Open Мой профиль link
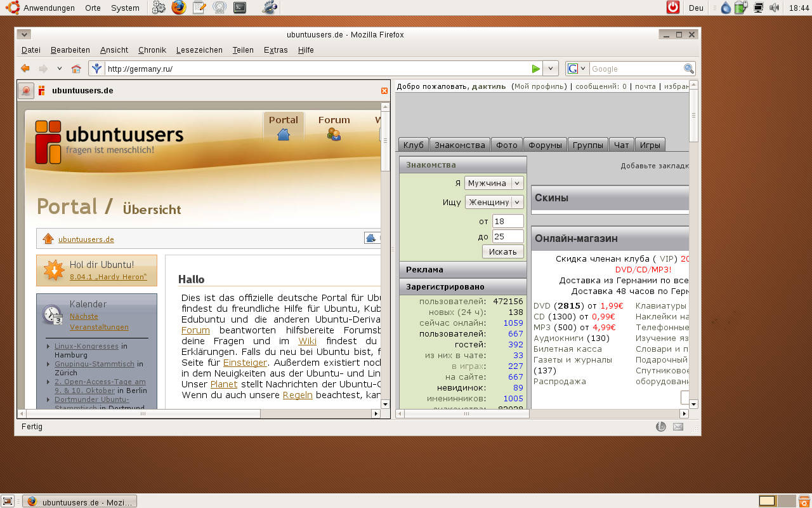The height and width of the screenshot is (508, 812). coord(539,86)
